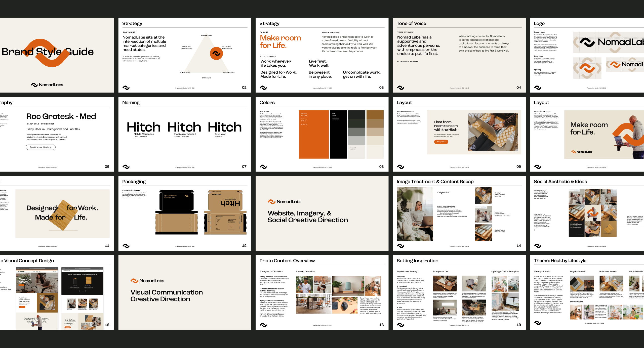Viewport: 644px width, 348px height.
Task: Click the Image Treatment & Content Recap title
Action: (435, 182)
